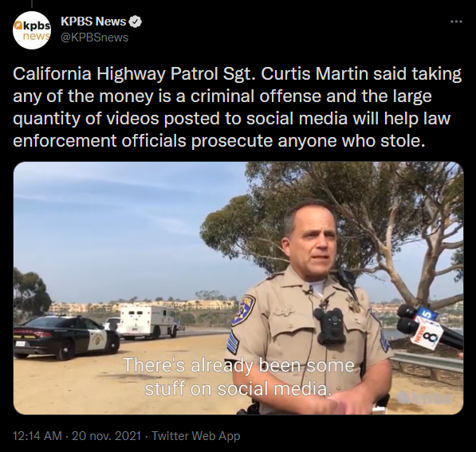Click the blue verified badge next to KPBS News
Image resolution: width=476 pixels, height=452 pixels.
tap(136, 22)
